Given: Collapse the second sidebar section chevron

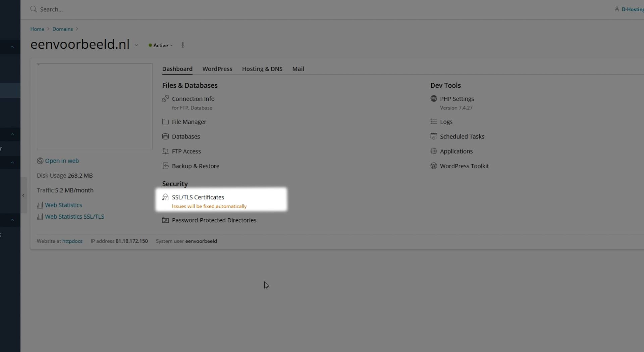Looking at the screenshot, I should (x=12, y=134).
